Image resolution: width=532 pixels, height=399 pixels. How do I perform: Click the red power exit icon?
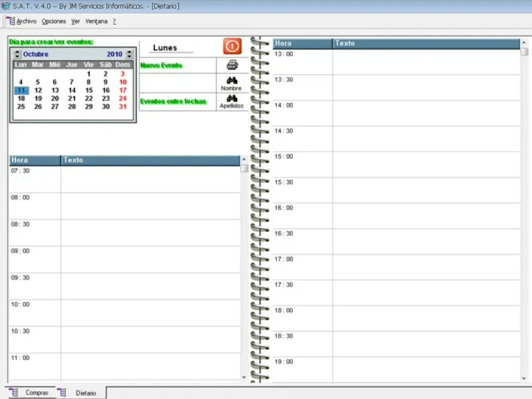click(x=232, y=46)
